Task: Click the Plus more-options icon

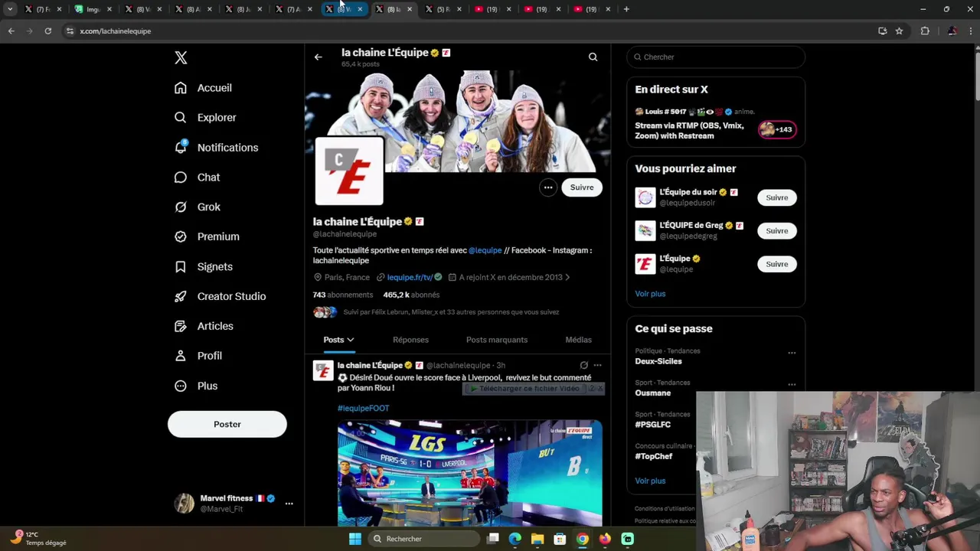Action: pos(181,386)
